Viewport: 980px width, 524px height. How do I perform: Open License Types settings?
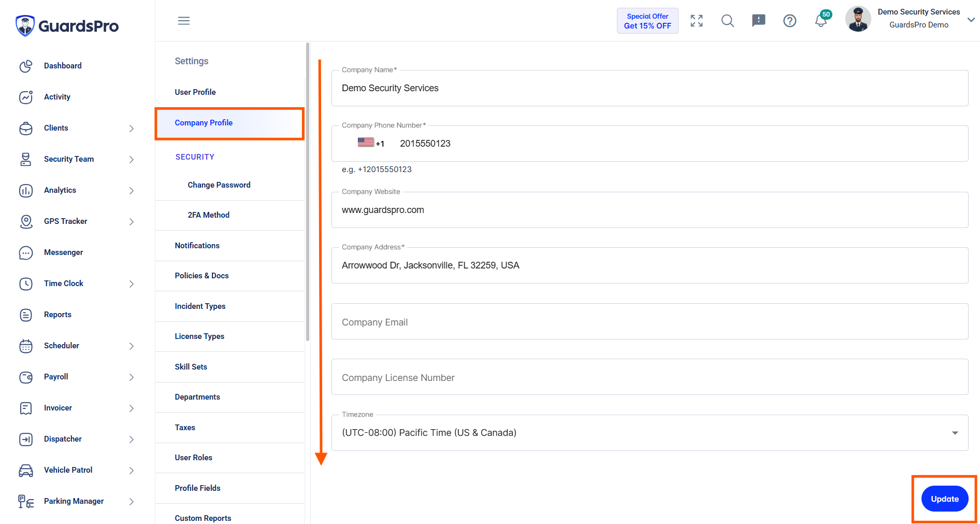pyautogui.click(x=230, y=336)
